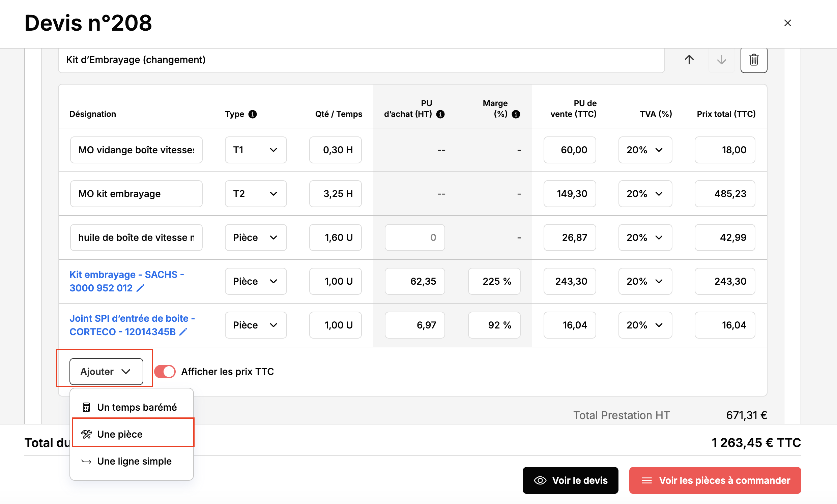This screenshot has width=837, height=504.
Task: Edit the Kit embrayage SACHS pencil icon
Action: [x=140, y=288]
